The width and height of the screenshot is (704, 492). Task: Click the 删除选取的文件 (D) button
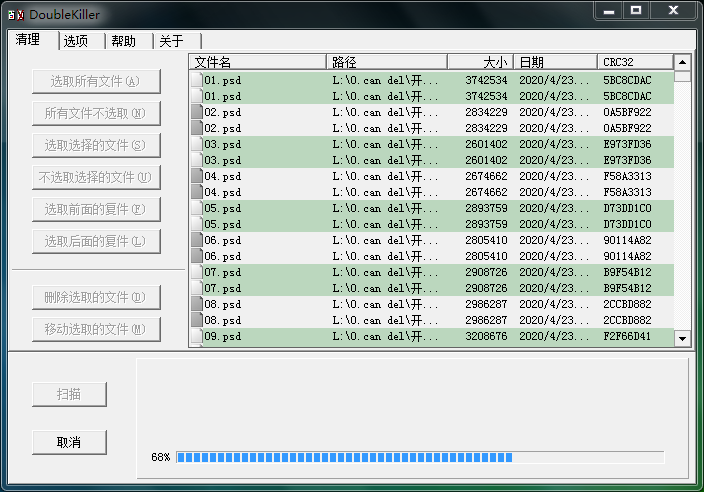tap(96, 297)
